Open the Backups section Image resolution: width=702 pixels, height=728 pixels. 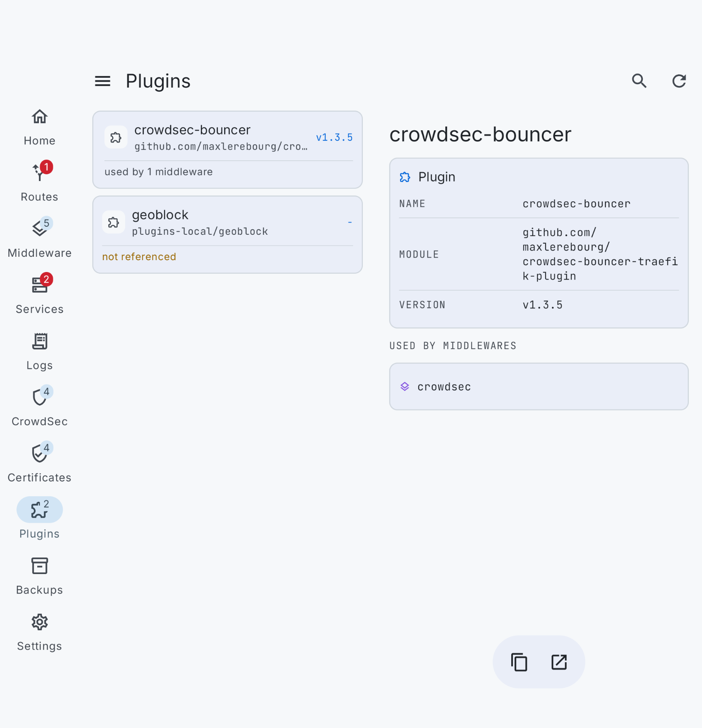point(39,576)
